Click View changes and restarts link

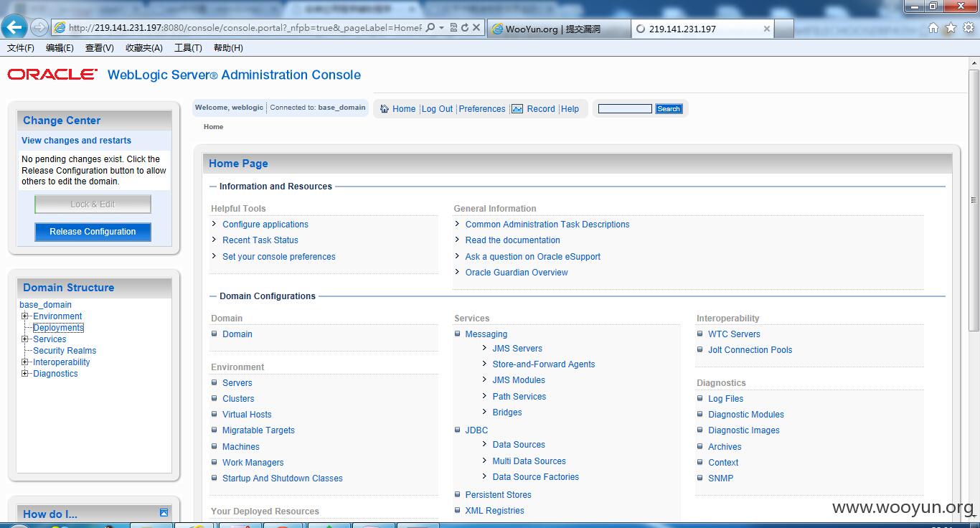[76, 141]
